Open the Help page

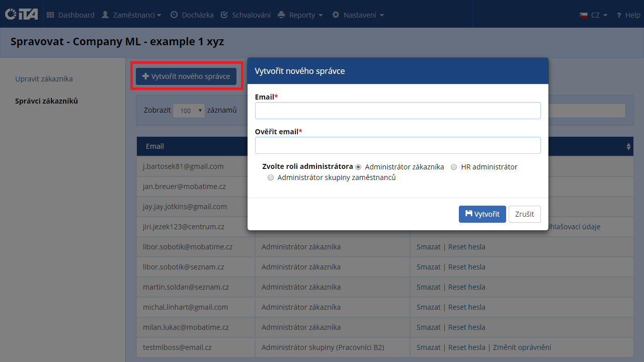628,15
